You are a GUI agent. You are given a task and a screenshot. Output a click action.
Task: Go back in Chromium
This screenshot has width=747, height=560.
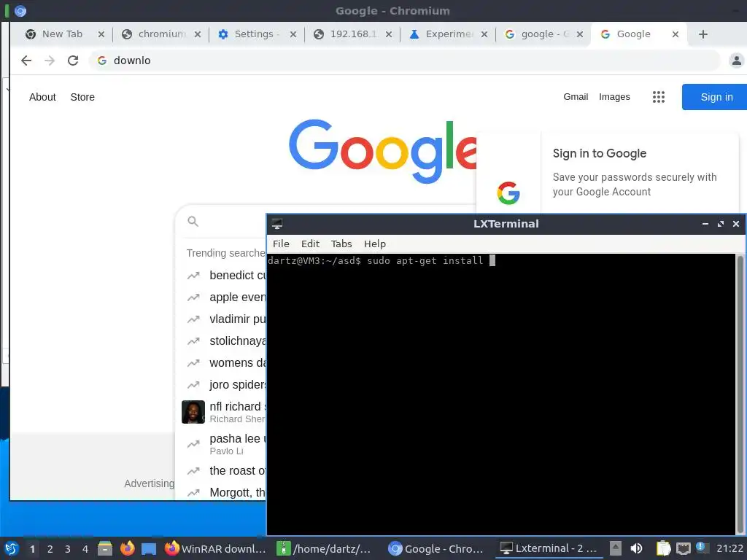(x=26, y=61)
